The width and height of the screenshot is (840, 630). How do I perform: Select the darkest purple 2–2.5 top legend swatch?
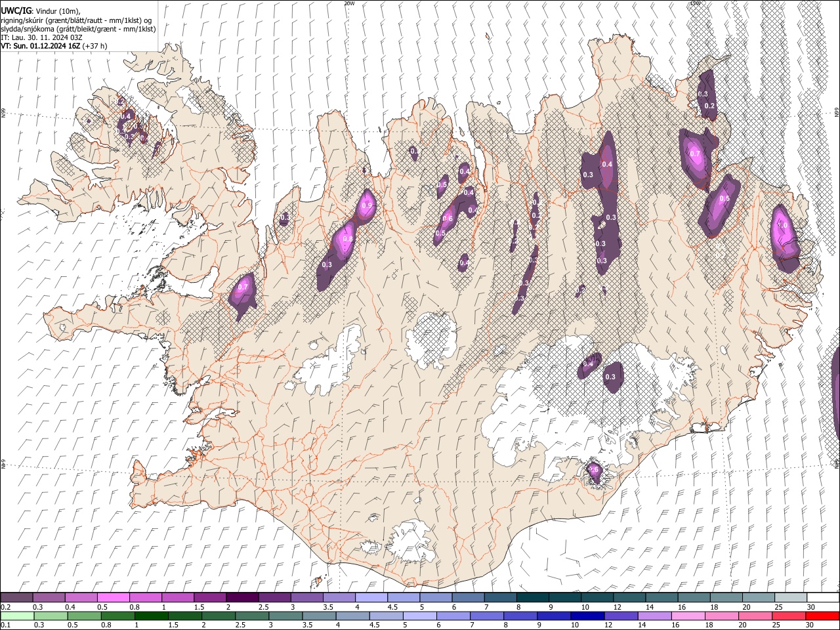click(x=241, y=597)
